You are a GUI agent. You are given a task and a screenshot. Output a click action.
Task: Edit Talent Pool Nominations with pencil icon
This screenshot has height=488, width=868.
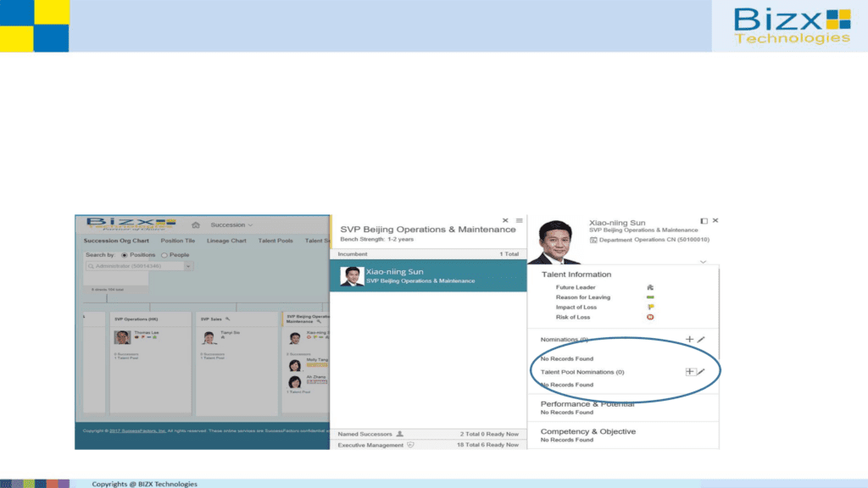(701, 372)
